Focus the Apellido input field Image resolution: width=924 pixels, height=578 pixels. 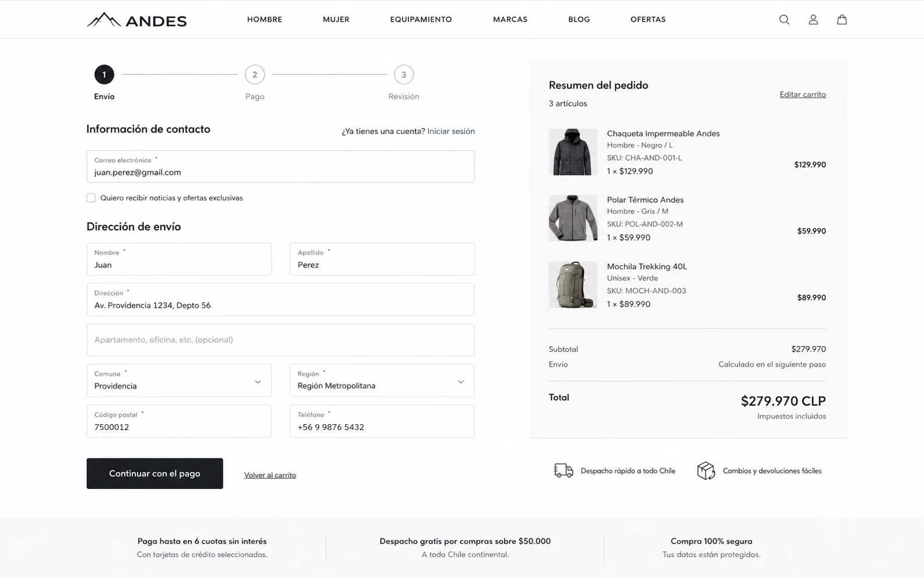coord(382,259)
